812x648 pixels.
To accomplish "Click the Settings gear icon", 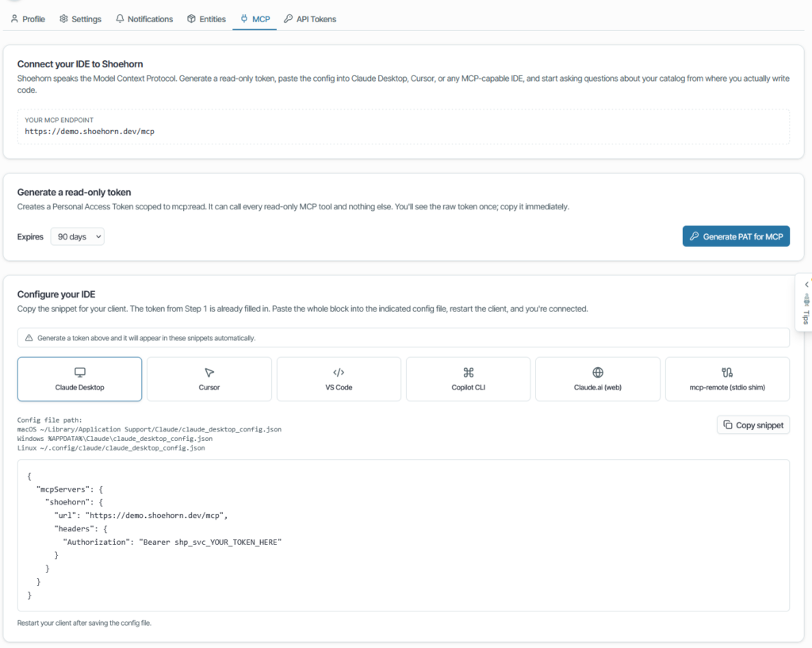I will pos(63,19).
